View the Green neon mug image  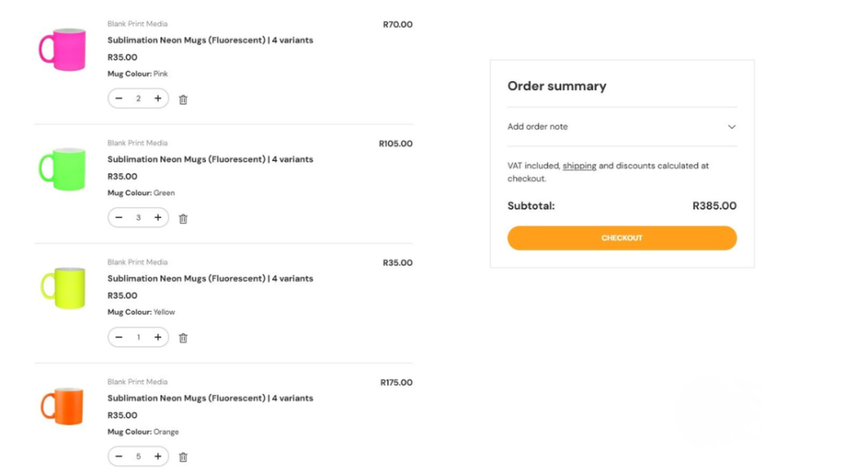[x=63, y=168]
